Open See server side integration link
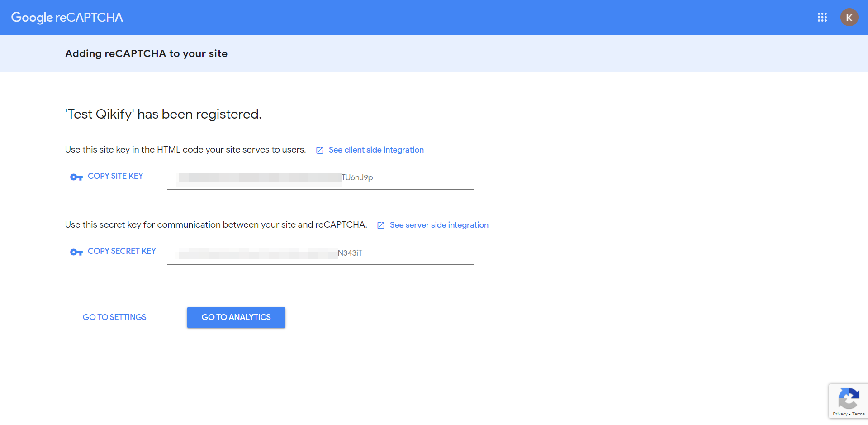The width and height of the screenshot is (868, 425). [x=439, y=225]
